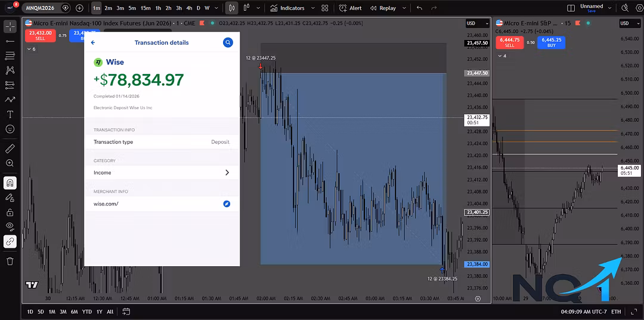Viewport: 644px width, 320px height.
Task: Open the chart layout setup icon
Action: pos(571,8)
